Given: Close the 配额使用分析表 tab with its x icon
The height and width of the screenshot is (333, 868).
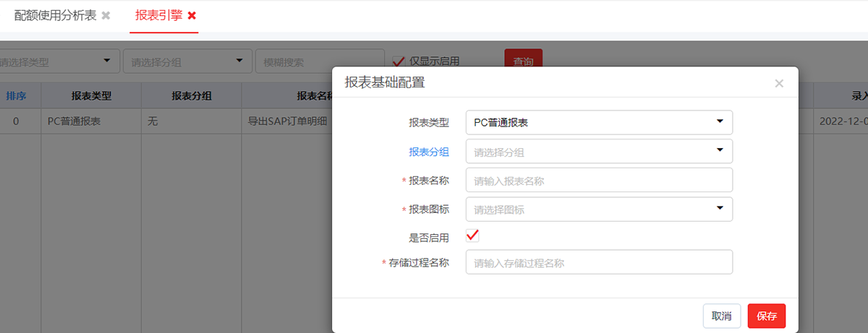Looking at the screenshot, I should pyautogui.click(x=106, y=15).
